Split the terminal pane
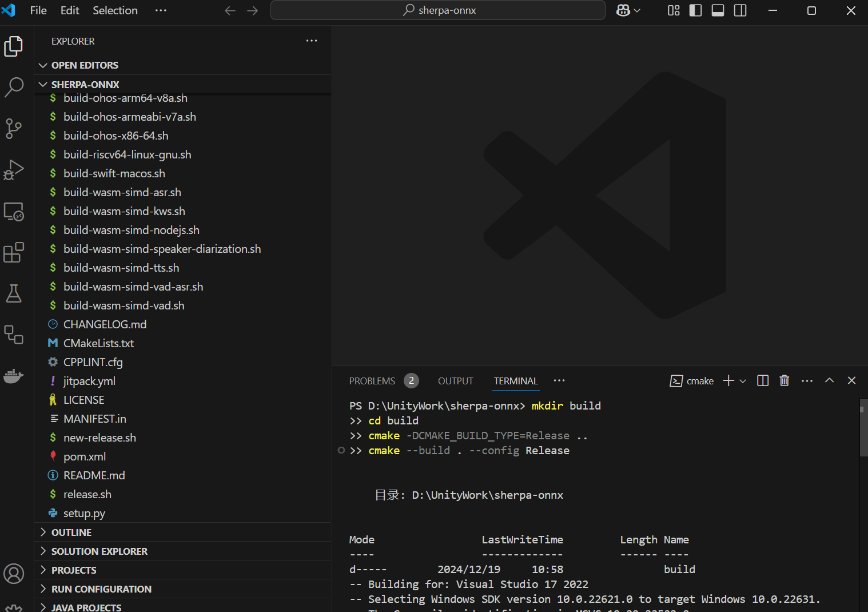Screen dimensions: 868x612 pyautogui.click(x=762, y=381)
